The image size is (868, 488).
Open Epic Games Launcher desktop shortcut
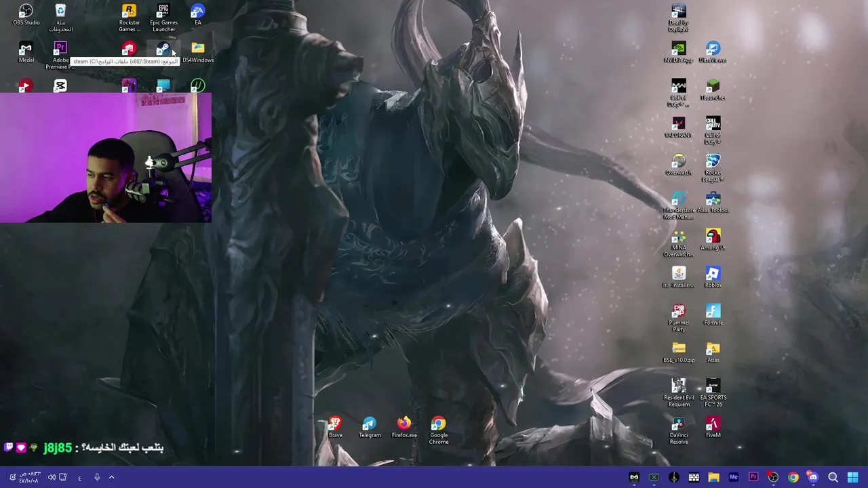point(163,18)
